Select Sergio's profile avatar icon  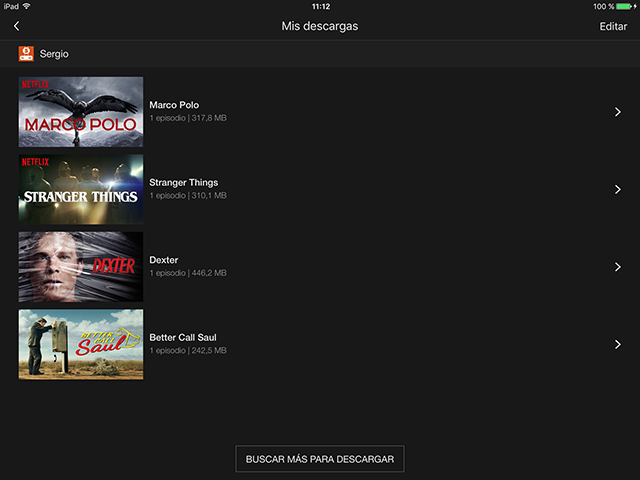[x=26, y=54]
